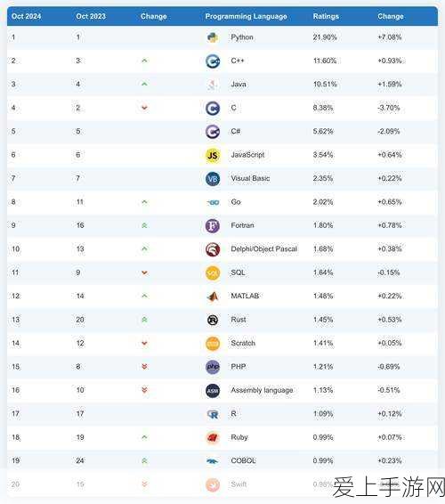Viewport: 445px width, 504px height.
Task: Click the Ruby red gem icon
Action: click(x=213, y=437)
